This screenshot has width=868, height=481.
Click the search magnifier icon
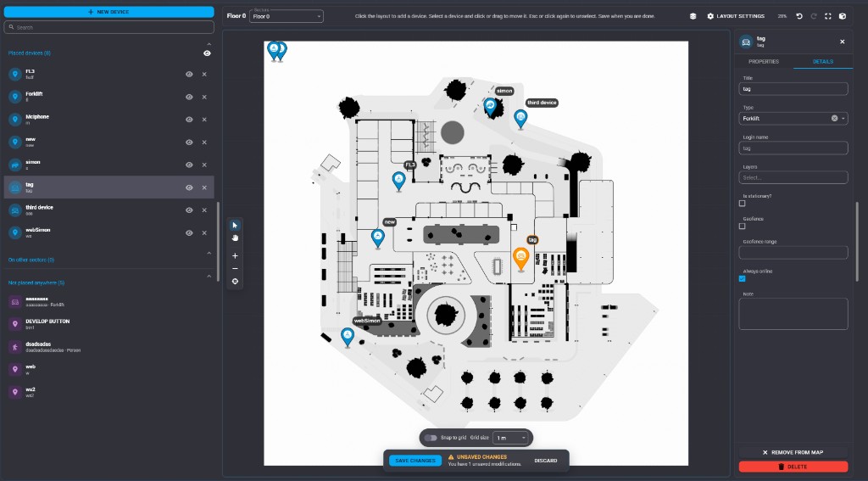11,27
